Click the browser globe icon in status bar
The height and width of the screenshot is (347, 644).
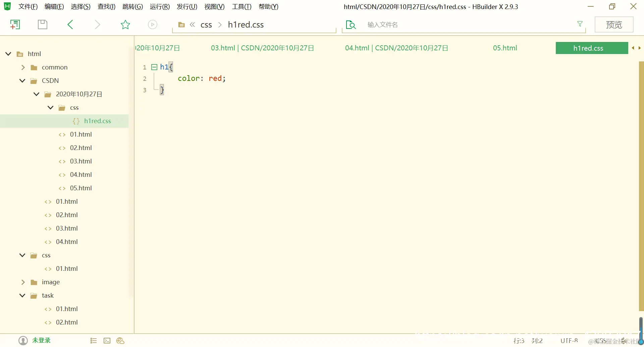point(120,341)
